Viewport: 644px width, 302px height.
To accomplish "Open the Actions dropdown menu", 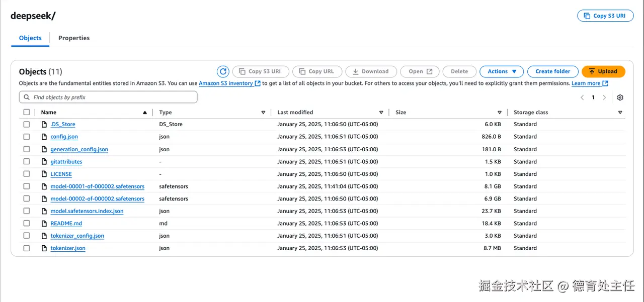I will coord(502,71).
